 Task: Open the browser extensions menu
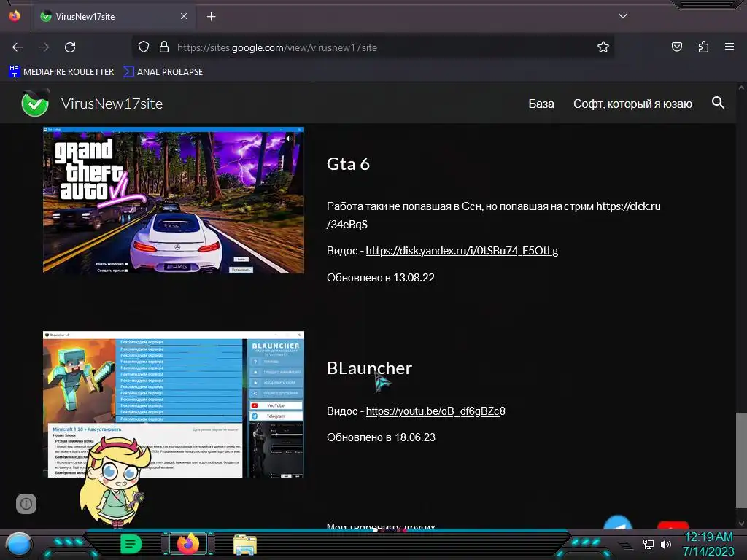click(703, 47)
